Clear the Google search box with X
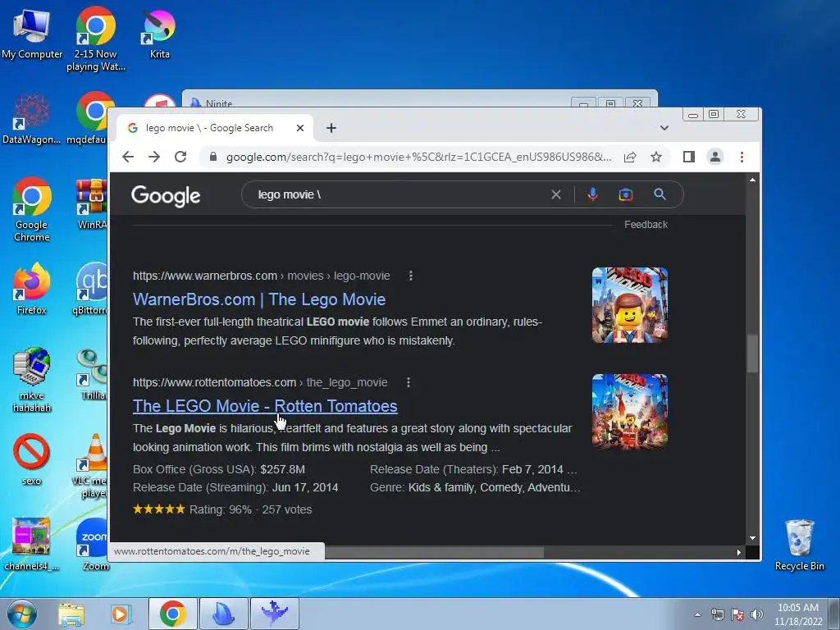 556,194
